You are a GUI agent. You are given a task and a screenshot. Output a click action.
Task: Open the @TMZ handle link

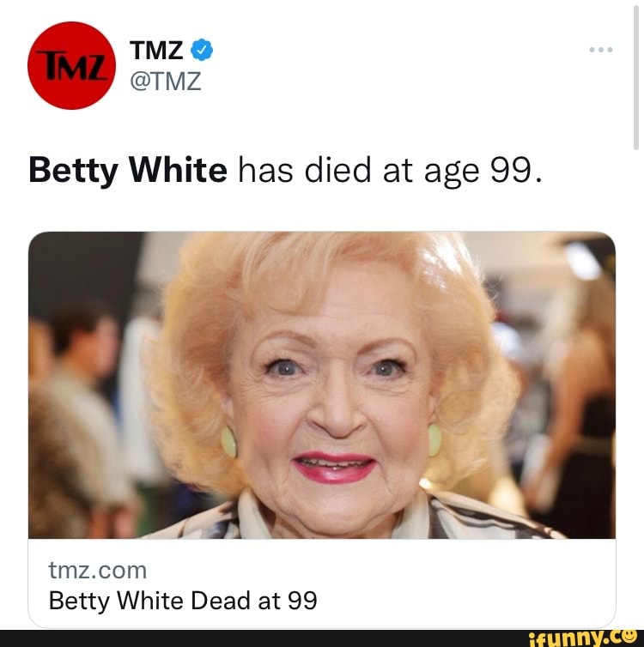tap(166, 81)
